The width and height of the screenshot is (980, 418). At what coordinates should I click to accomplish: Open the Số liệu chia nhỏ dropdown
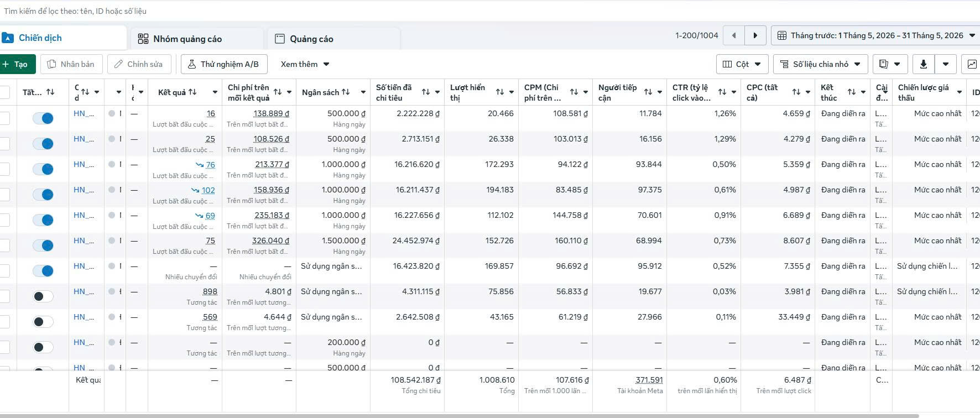pos(820,64)
